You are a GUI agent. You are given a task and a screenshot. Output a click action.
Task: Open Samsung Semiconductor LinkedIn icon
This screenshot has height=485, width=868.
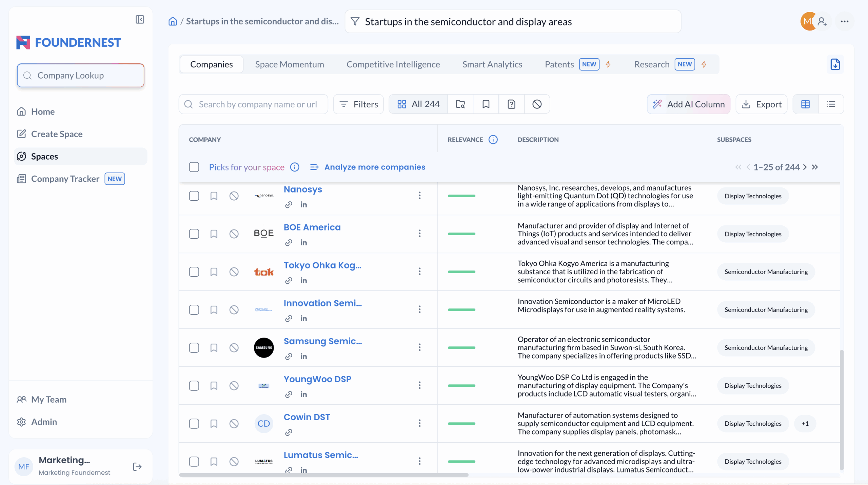[303, 357]
